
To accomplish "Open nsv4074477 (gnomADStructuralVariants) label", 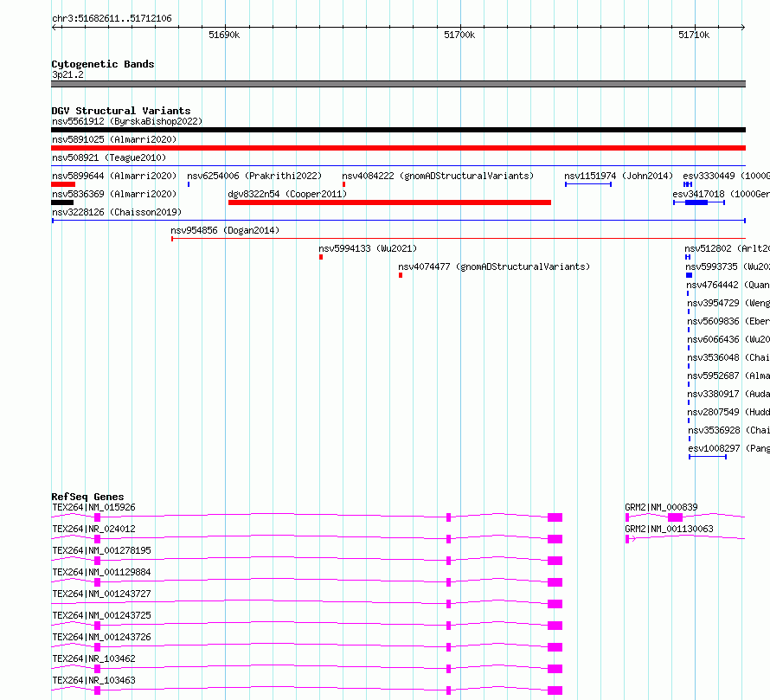I will coord(494,267).
